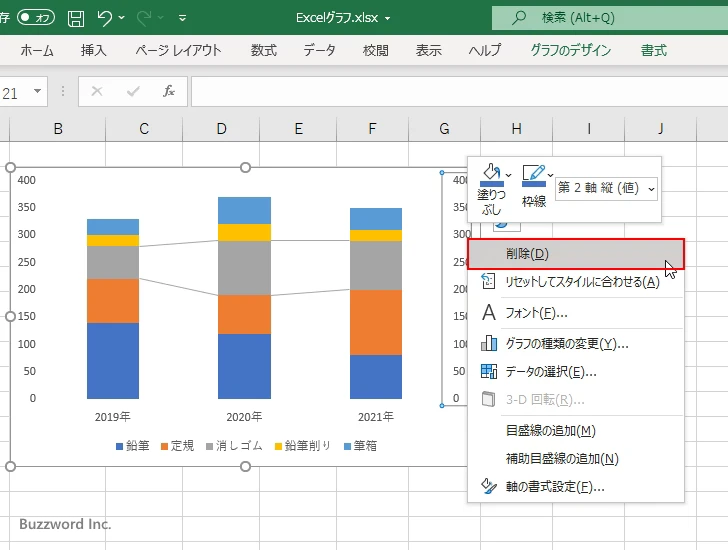Click the 鉛筆 legend entry
Viewport: 728px width, 550px height.
click(x=133, y=446)
